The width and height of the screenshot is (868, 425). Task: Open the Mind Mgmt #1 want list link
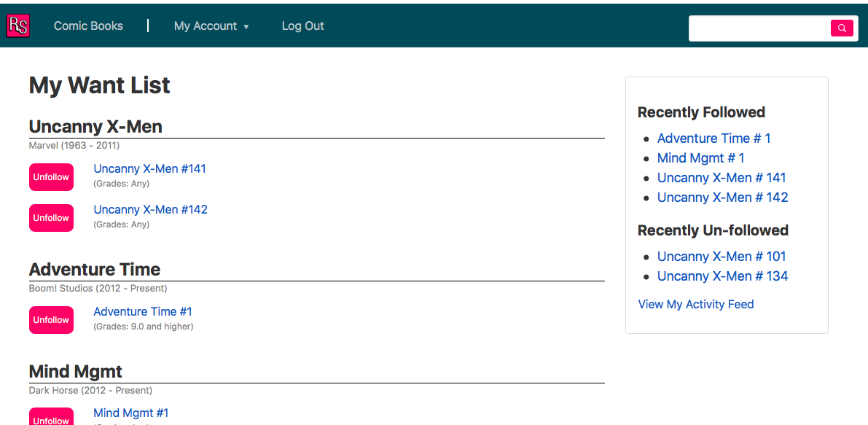pyautogui.click(x=130, y=413)
